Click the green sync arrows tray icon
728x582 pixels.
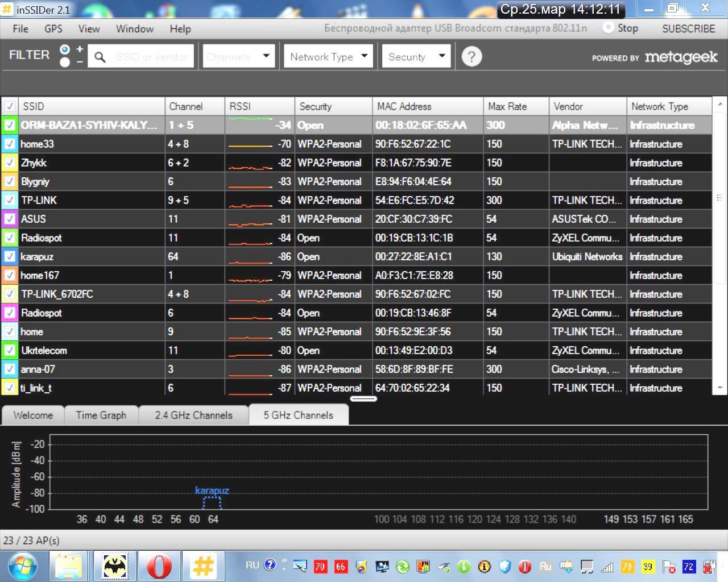click(402, 566)
